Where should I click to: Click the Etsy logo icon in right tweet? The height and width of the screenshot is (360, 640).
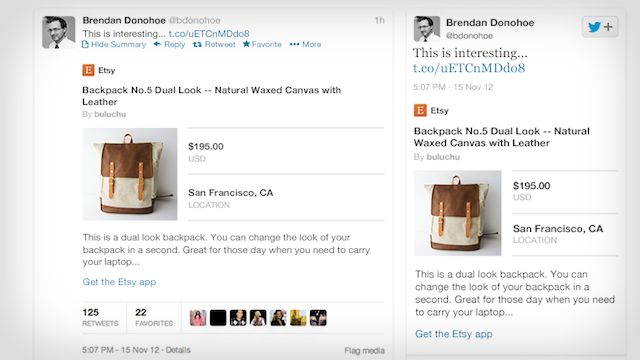tap(420, 110)
